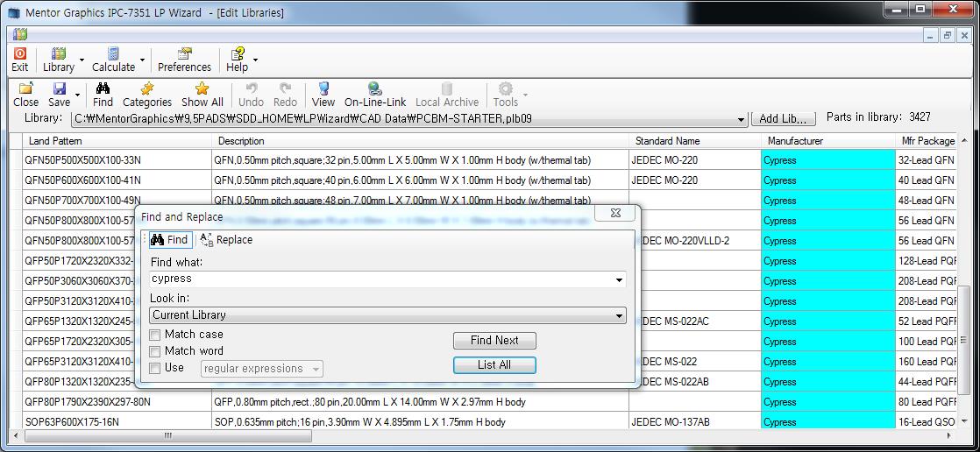
Task: Click the Tools gear icon
Action: click(x=505, y=88)
